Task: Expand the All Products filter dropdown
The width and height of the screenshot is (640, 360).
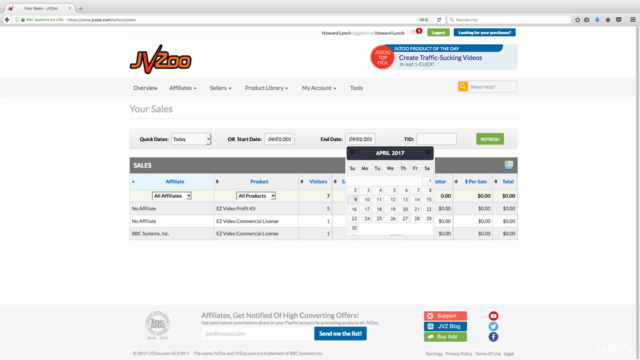Action: point(256,196)
